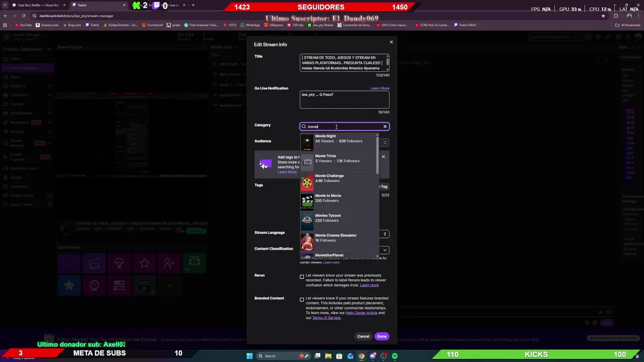The height and width of the screenshot is (362, 644).
Task: Open File Explorer from taskbar
Action: click(x=328, y=356)
